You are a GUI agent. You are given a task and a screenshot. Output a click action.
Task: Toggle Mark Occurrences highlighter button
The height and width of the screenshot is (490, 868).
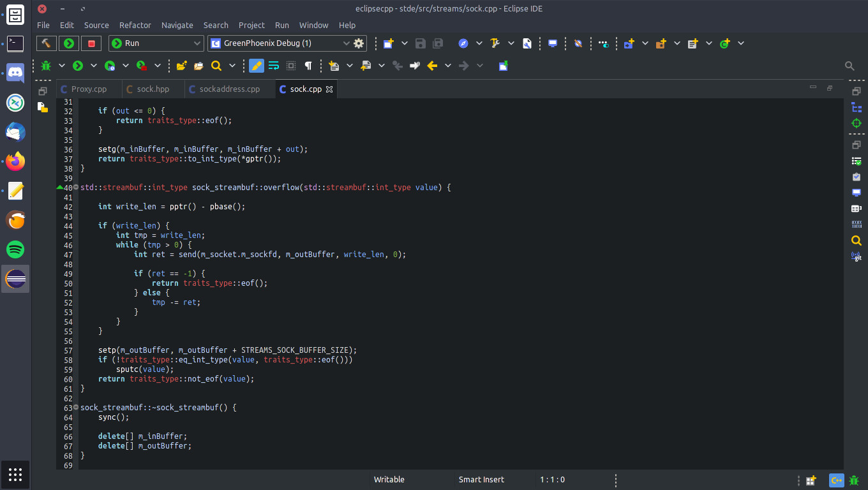tap(257, 66)
